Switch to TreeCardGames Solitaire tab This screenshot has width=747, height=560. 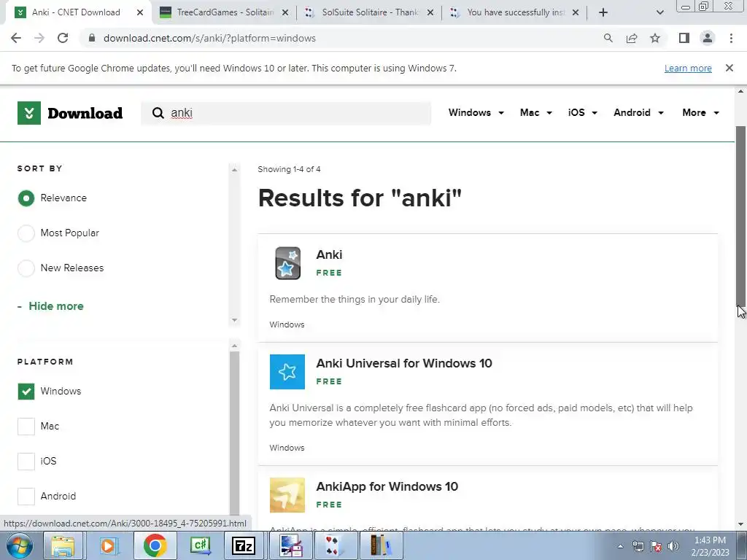(224, 12)
